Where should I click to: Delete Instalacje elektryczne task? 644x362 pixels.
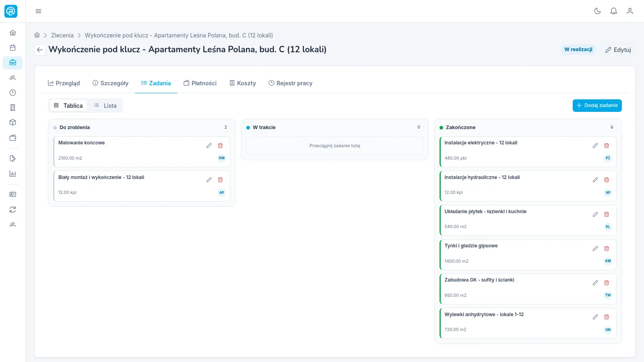coord(607,146)
